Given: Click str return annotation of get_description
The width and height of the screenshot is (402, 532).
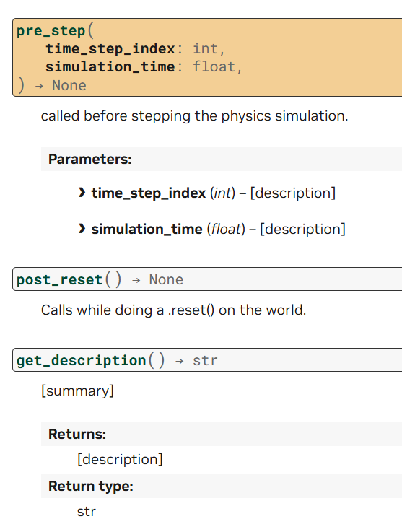Looking at the screenshot, I should [205, 361].
